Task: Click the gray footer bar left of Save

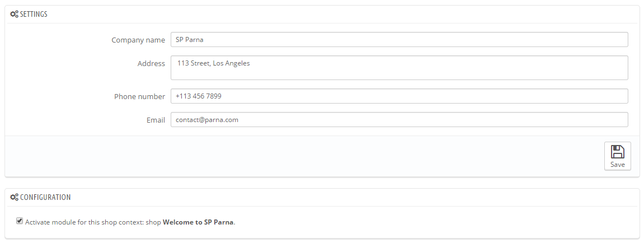Action: pyautogui.click(x=304, y=156)
